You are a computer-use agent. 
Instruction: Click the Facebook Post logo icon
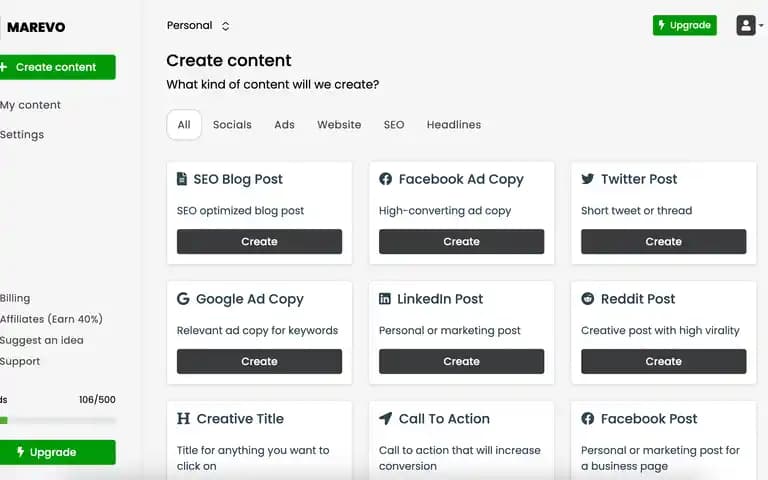coord(588,418)
